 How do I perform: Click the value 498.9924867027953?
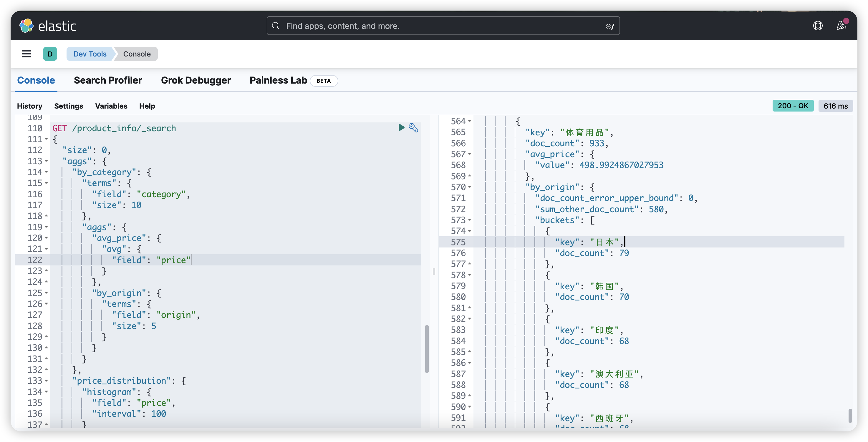tap(621, 165)
